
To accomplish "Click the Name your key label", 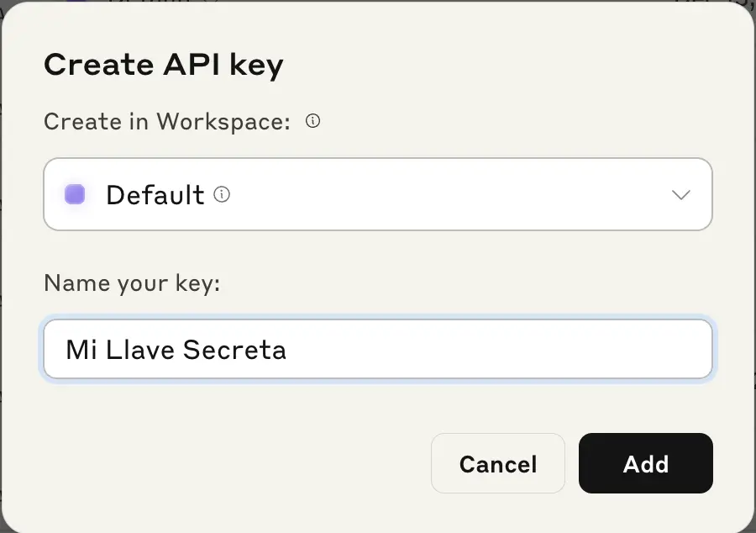I will click(131, 283).
